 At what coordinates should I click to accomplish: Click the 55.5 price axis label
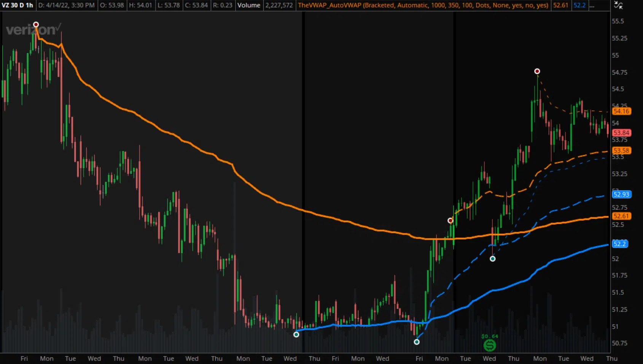coord(618,21)
